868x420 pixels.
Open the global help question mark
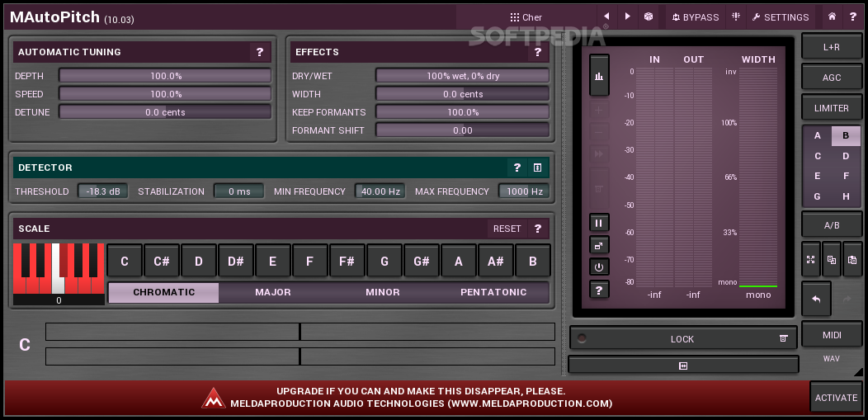click(852, 17)
